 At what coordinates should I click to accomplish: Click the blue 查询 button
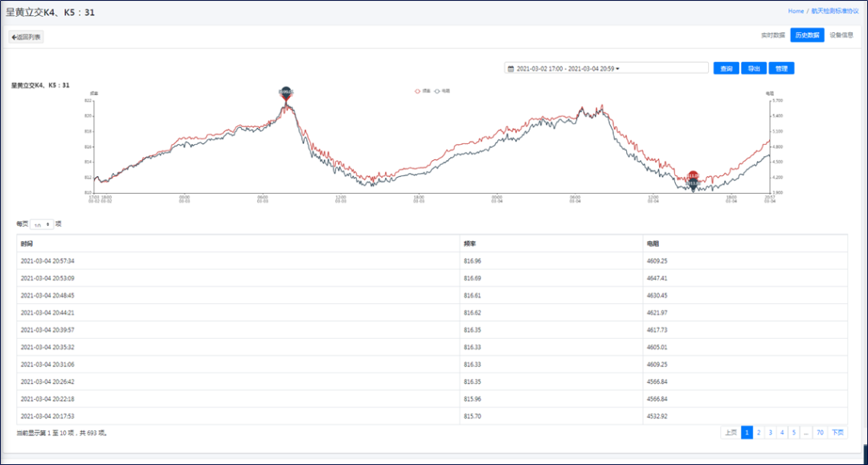[x=727, y=68]
